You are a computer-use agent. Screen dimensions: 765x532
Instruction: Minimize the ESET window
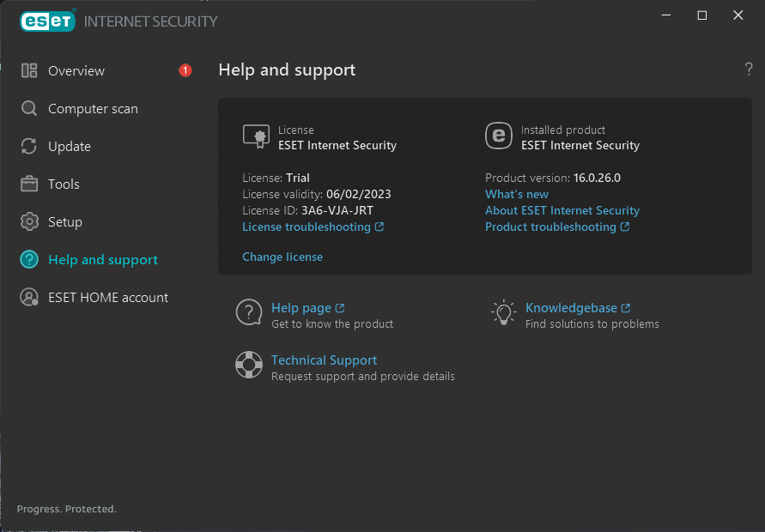[x=666, y=15]
